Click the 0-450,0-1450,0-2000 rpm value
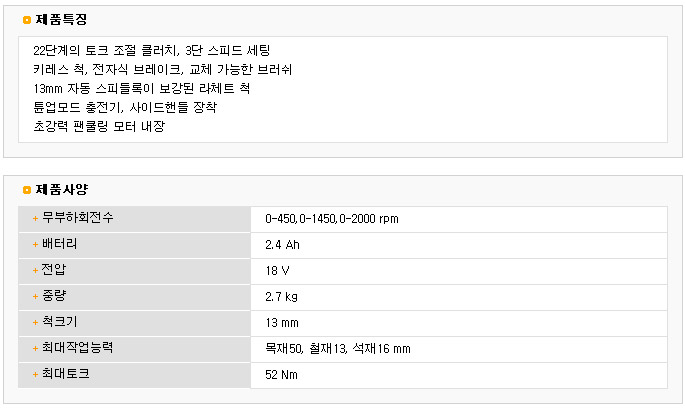Image resolution: width=685 pixels, height=412 pixels. click(x=332, y=219)
